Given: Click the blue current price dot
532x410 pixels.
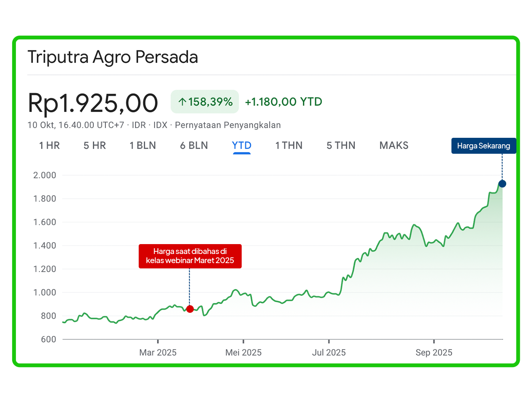Looking at the screenshot, I should point(502,184).
